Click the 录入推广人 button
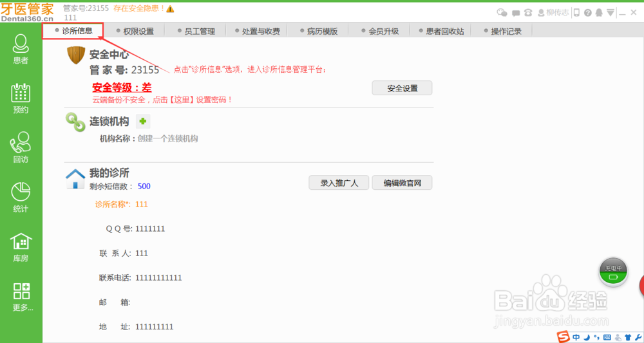The width and height of the screenshot is (644, 343). click(339, 183)
